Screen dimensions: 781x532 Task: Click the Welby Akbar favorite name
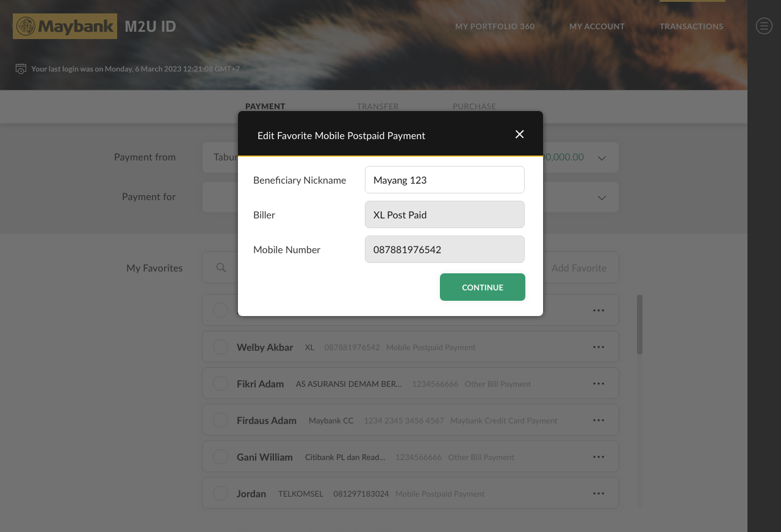pos(265,347)
